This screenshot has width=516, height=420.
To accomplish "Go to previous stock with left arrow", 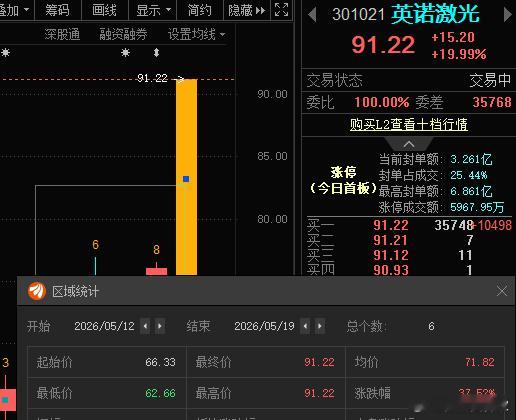I will pyautogui.click(x=312, y=15).
